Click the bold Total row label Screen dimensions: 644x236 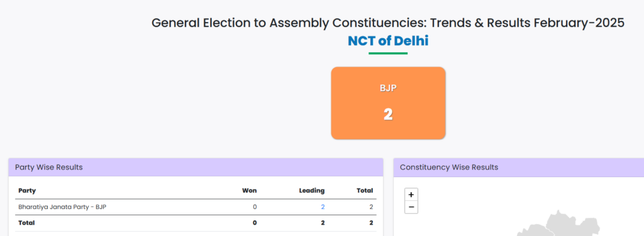coord(26,223)
